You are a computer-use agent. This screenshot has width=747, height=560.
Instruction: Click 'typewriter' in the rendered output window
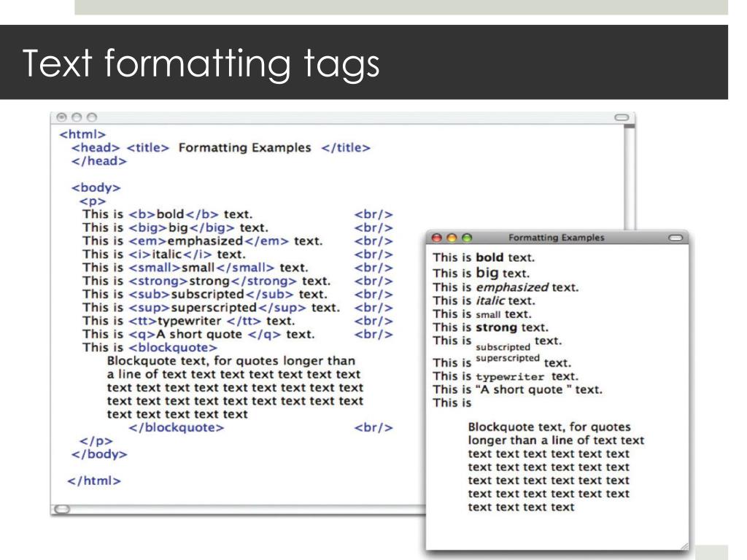coord(510,377)
